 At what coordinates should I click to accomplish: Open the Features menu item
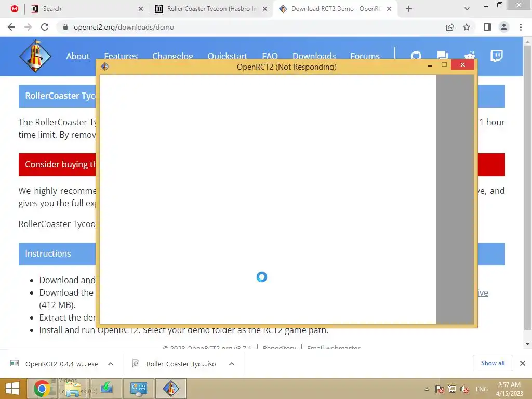[x=121, y=56]
